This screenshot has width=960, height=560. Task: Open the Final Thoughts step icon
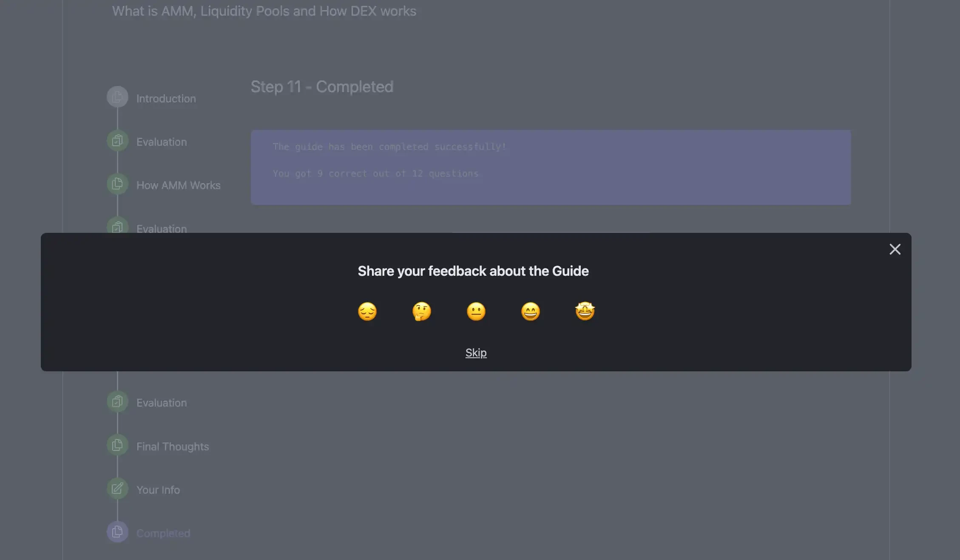point(117,445)
